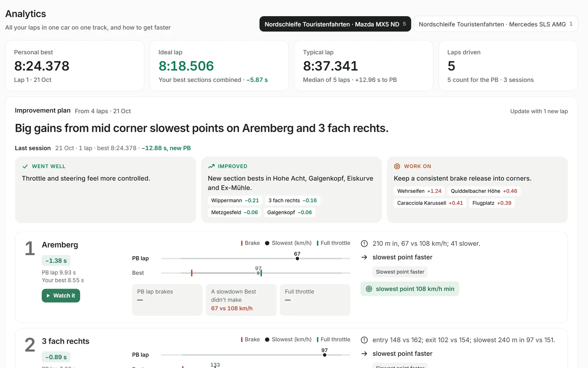Click the −1.38 s badge under Aremberg
Image resolution: width=588 pixels, height=368 pixels.
click(56, 261)
